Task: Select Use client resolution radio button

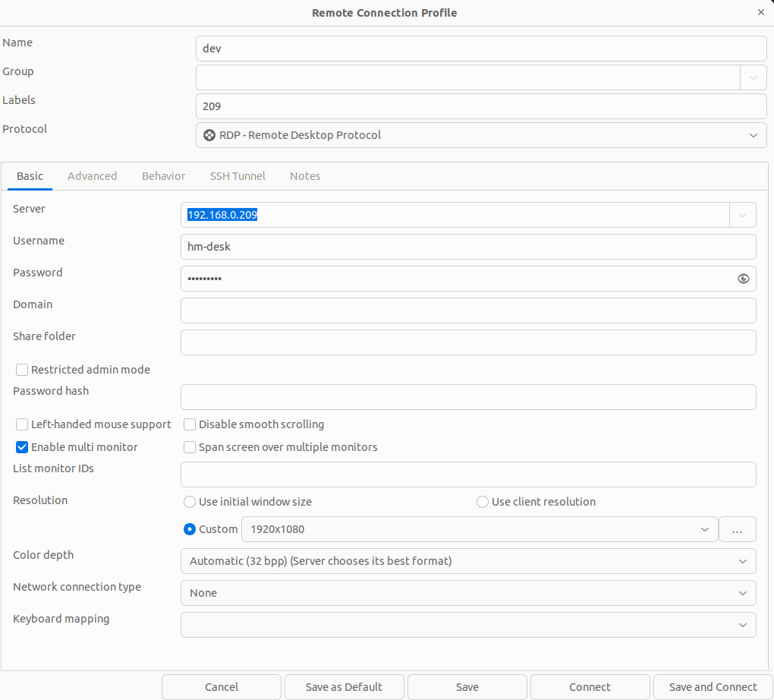Action: pyautogui.click(x=482, y=502)
